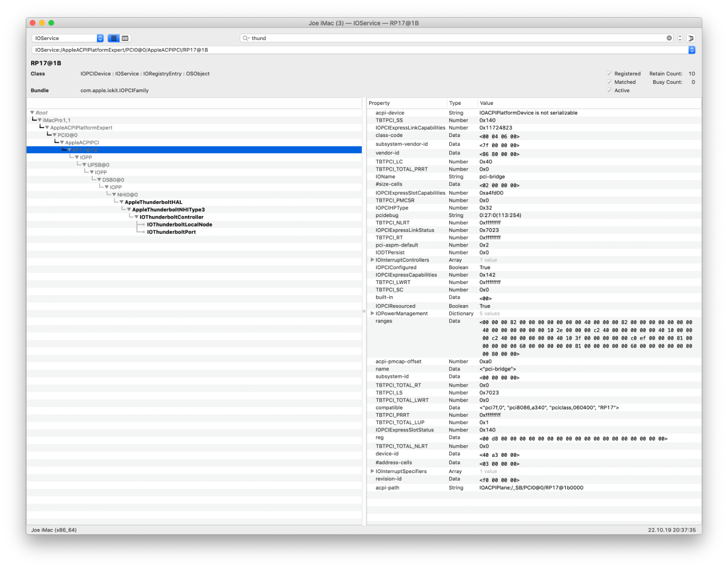
Task: Toggle the Matched checkbox
Action: coord(609,82)
